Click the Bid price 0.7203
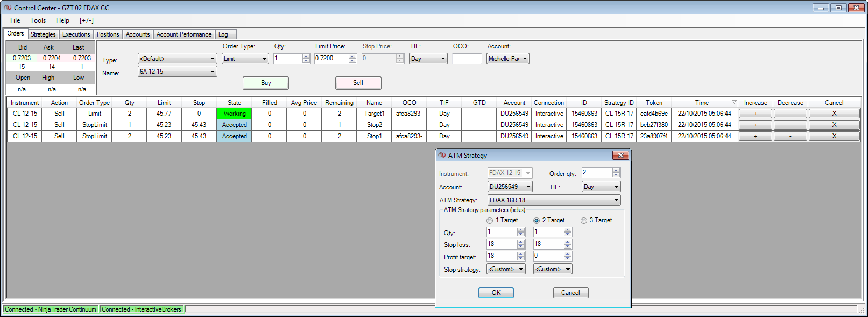 click(22, 58)
